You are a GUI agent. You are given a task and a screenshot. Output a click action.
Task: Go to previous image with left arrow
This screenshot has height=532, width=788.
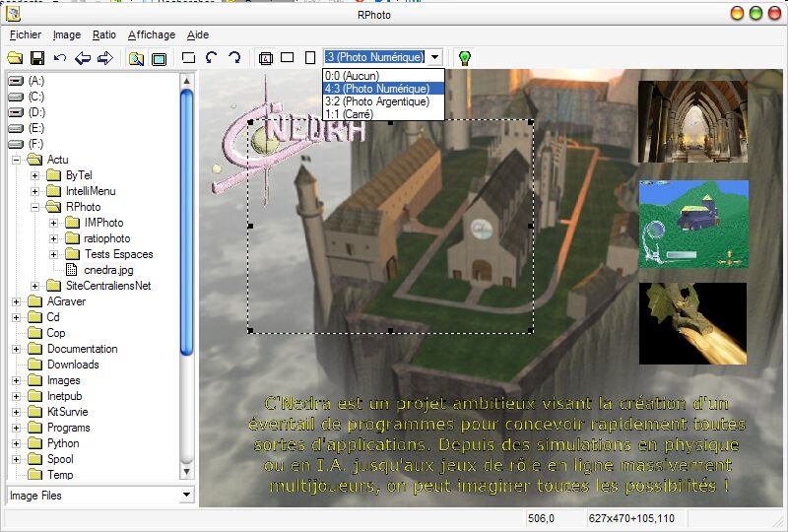click(83, 58)
